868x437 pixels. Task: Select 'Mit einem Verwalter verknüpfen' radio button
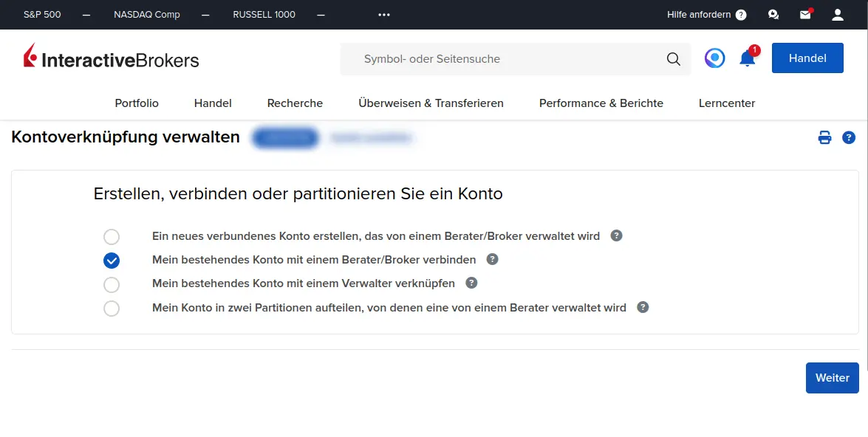(x=112, y=284)
